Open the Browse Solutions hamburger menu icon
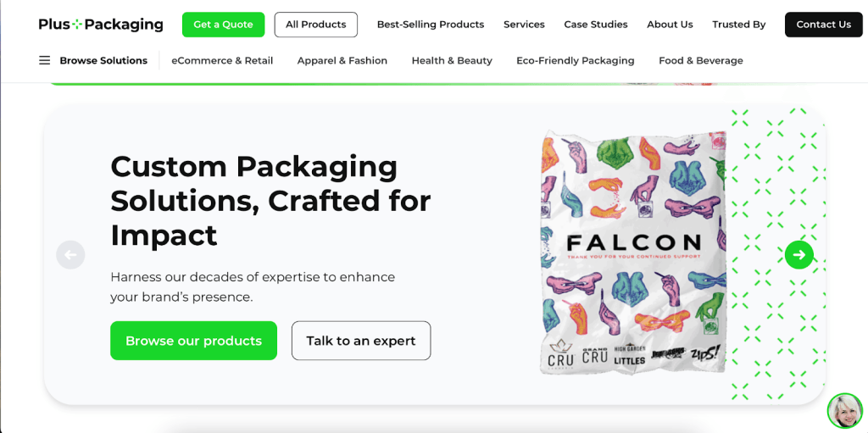Image resolution: width=868 pixels, height=433 pixels. [45, 61]
